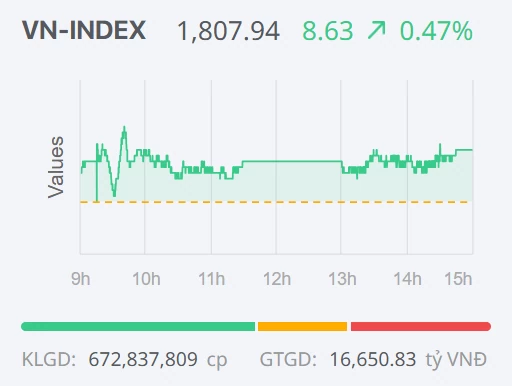Click the KLGD label

49,360
